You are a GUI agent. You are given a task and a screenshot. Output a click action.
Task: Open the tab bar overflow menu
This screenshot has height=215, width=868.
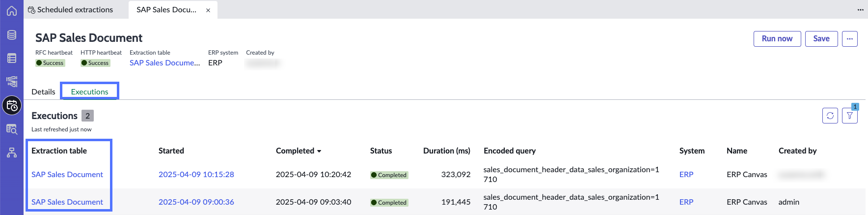(861, 10)
